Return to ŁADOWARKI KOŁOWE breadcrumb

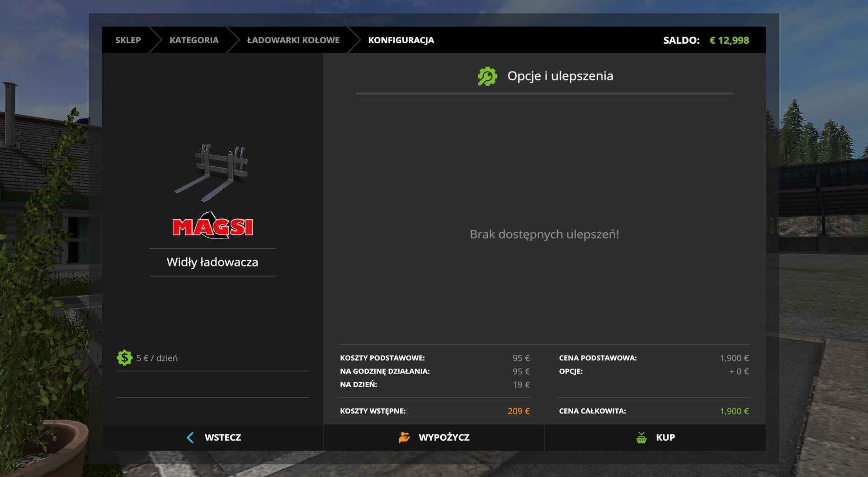(x=293, y=40)
